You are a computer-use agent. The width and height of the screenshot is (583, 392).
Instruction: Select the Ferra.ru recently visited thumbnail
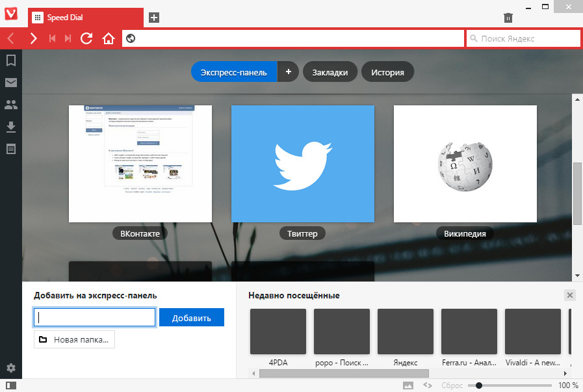[x=469, y=331]
